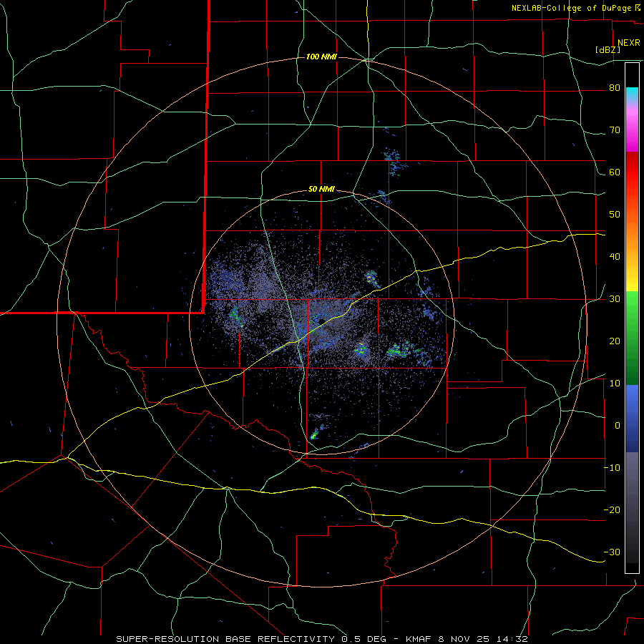The image size is (644, 644).
Task: Click the 40 value on the dBZ scale
Action: [615, 257]
